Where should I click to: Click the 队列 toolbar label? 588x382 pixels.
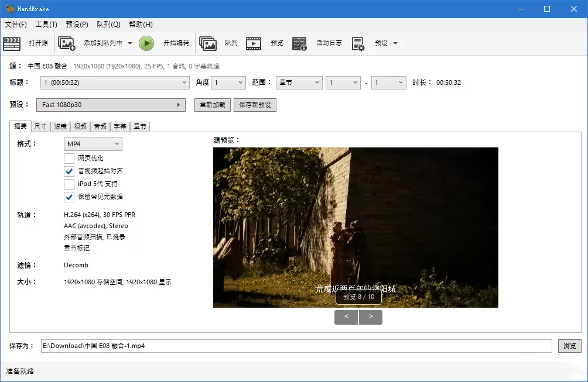tap(231, 43)
